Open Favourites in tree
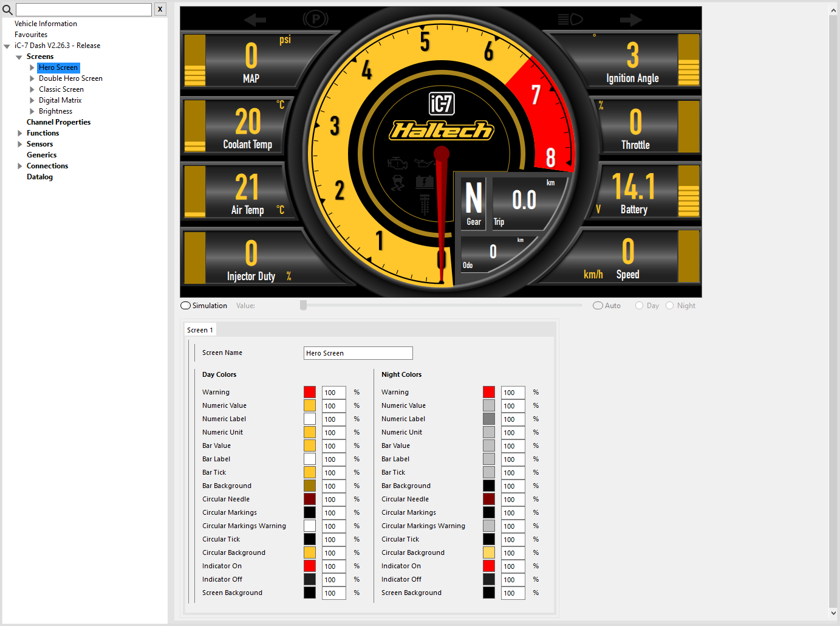Screen dimensions: 840x626 click(x=31, y=35)
